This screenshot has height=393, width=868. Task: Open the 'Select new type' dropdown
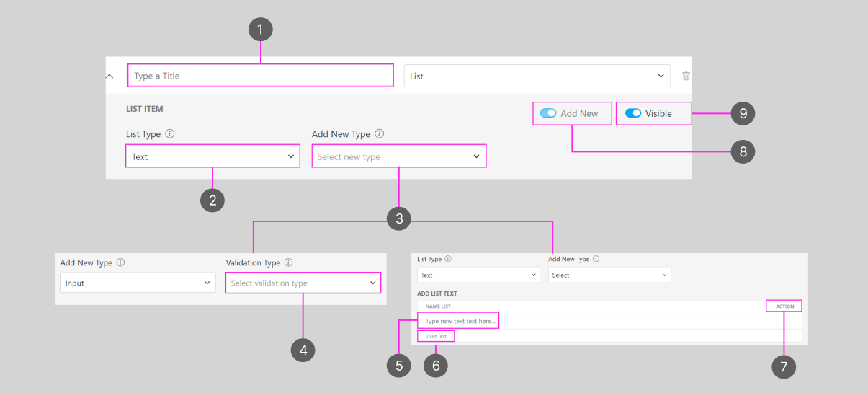pos(398,156)
